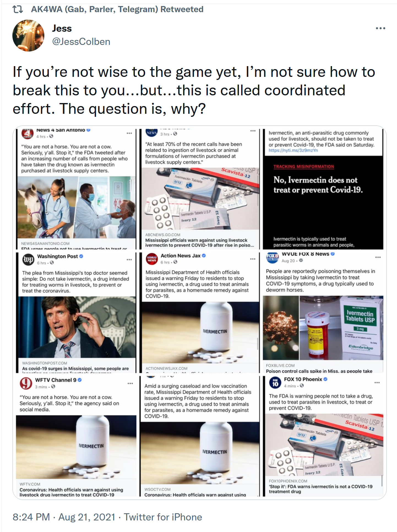Screen dimensions: 397x532
Task: Open three-dot menu on FOX 10 Phoenix post
Action: coord(377,382)
